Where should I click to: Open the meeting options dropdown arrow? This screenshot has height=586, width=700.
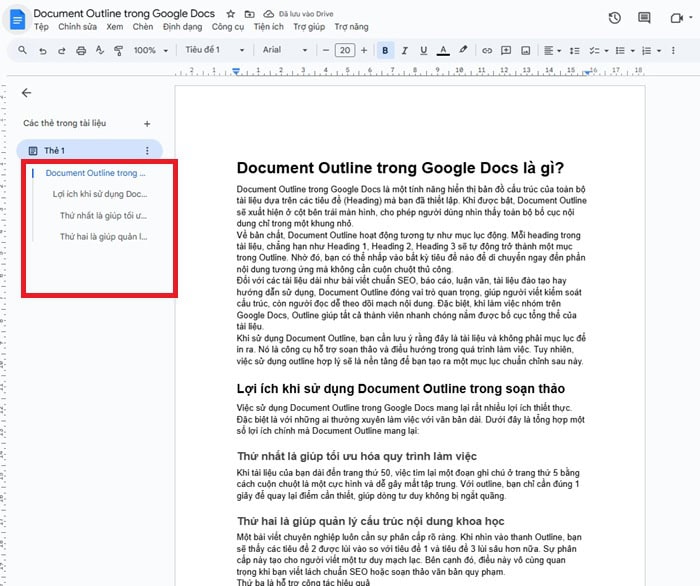691,17
